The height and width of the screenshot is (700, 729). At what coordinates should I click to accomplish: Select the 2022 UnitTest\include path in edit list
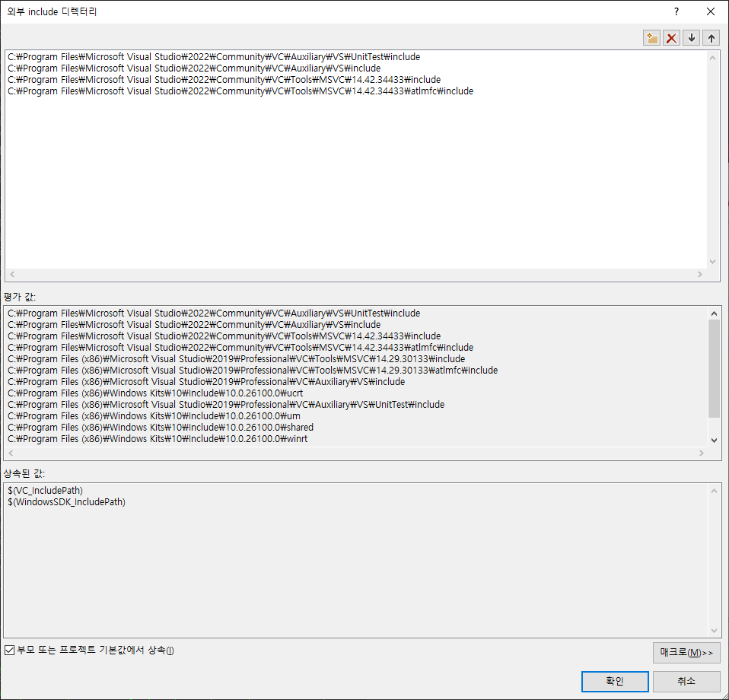point(214,57)
